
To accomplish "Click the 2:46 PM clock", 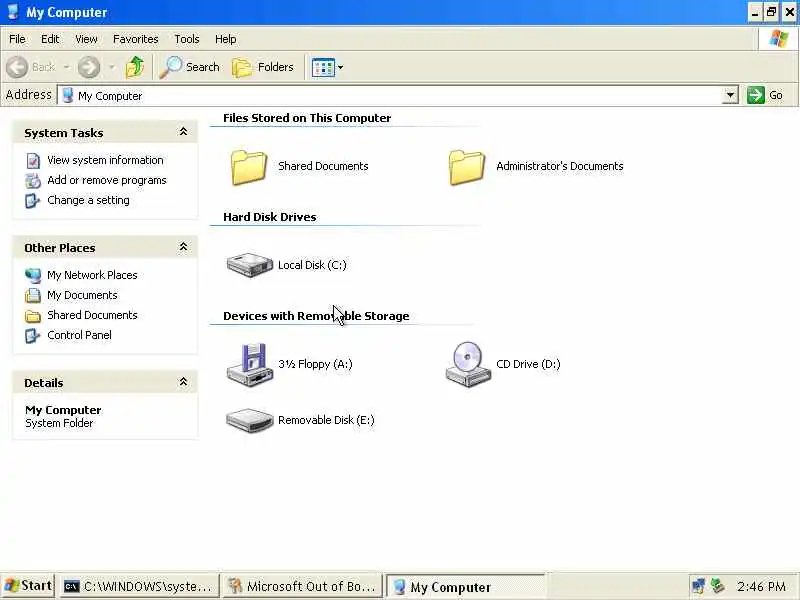I will 761,586.
